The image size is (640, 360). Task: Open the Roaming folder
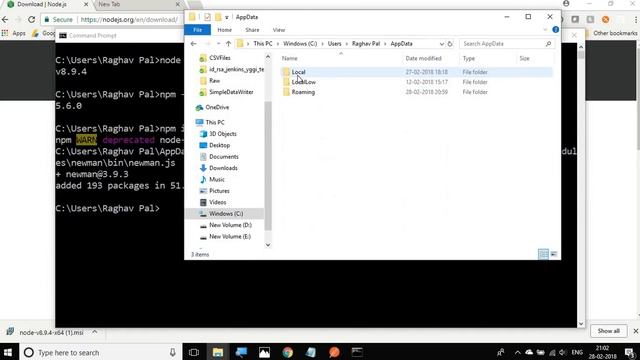point(303,92)
